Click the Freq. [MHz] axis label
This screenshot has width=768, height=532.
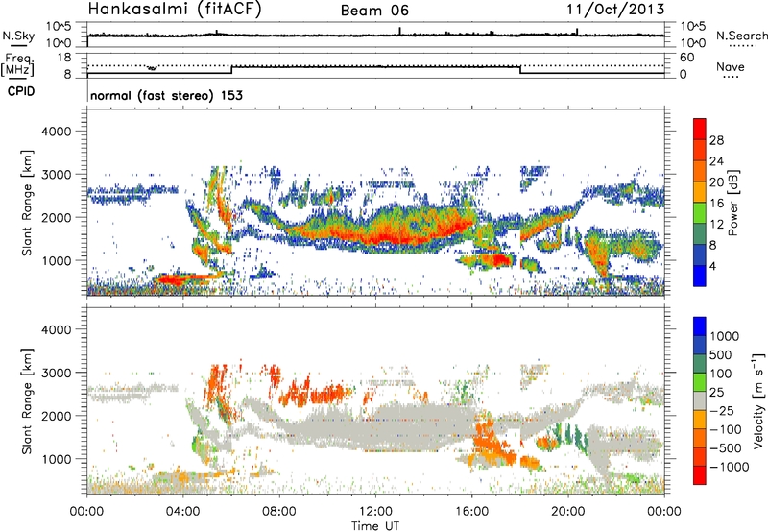(x=17, y=65)
